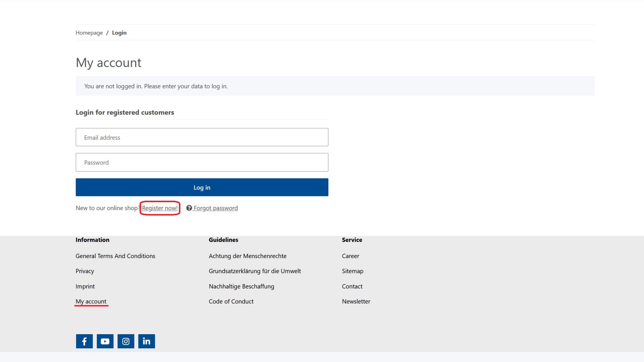Open the Contact footer link
This screenshot has width=644, height=362.
coord(352,286)
